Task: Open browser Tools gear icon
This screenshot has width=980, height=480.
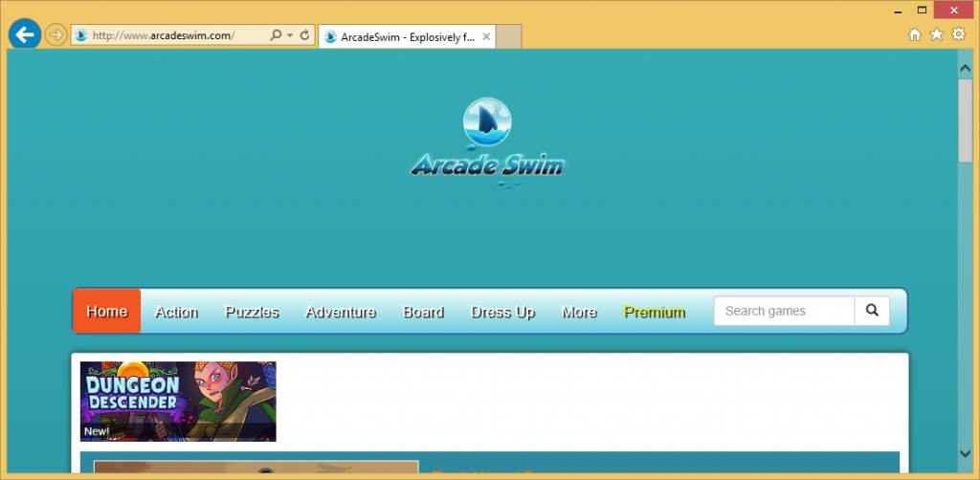Action: [958, 34]
